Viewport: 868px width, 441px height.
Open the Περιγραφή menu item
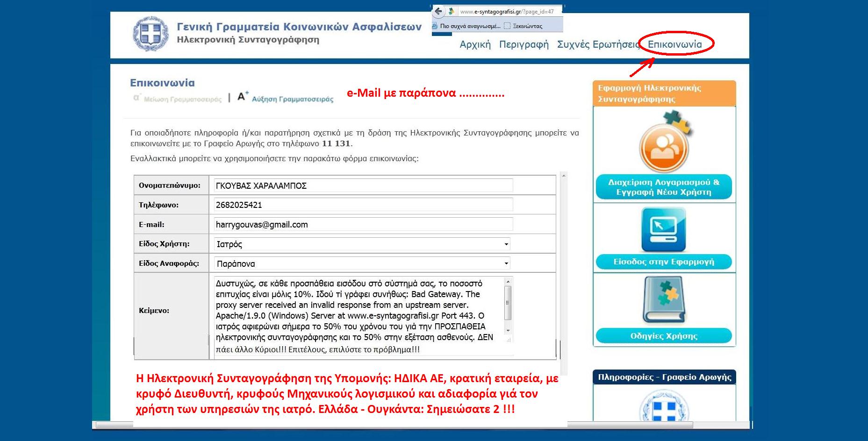tap(524, 44)
